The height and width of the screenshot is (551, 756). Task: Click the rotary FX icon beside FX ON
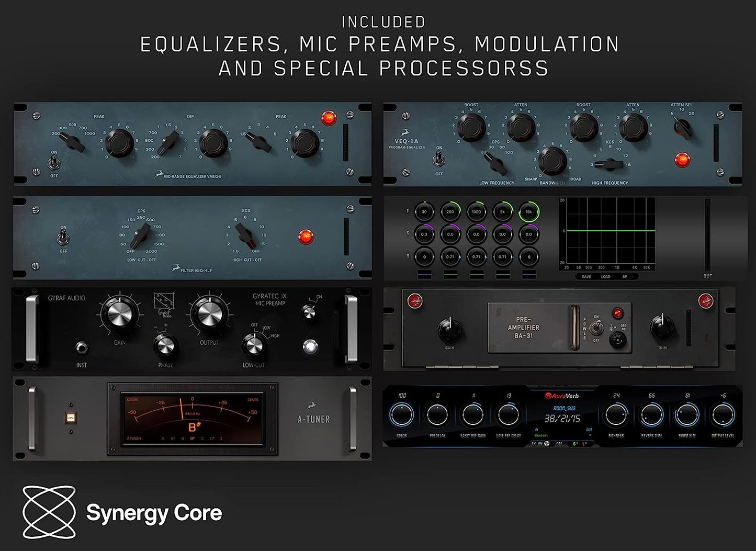pos(546,444)
